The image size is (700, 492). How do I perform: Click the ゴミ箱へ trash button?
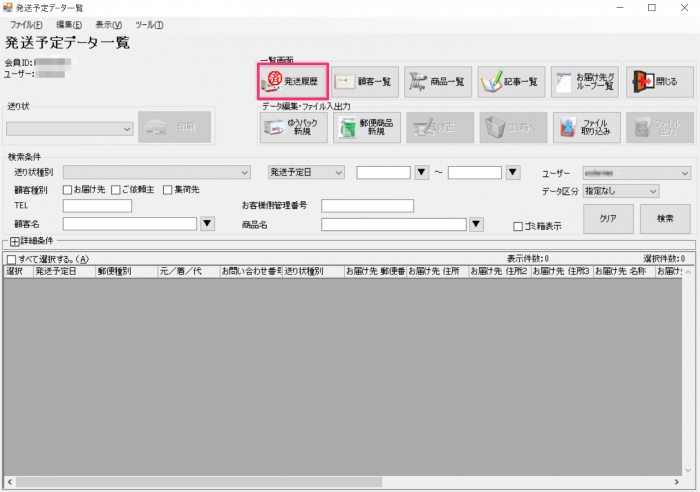pyautogui.click(x=513, y=128)
